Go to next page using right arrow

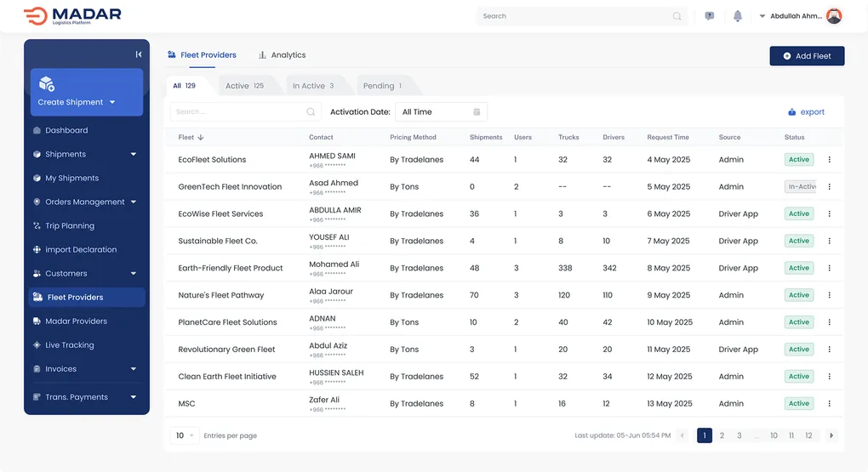pos(831,435)
